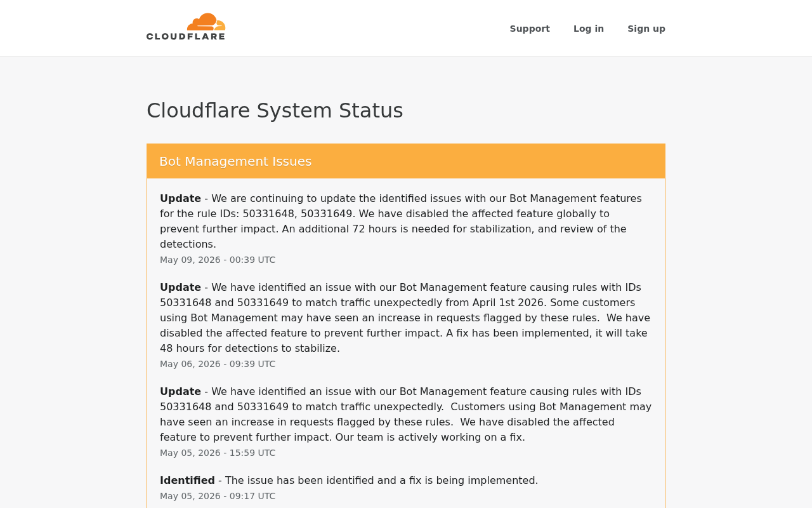The width and height of the screenshot is (812, 508).
Task: Click the May 06, 2026 - 09:39 UTC timestamp
Action: pos(218,364)
